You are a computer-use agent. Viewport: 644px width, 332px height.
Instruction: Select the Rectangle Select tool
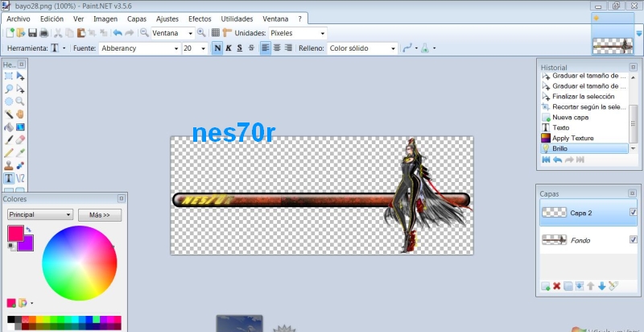coord(9,76)
